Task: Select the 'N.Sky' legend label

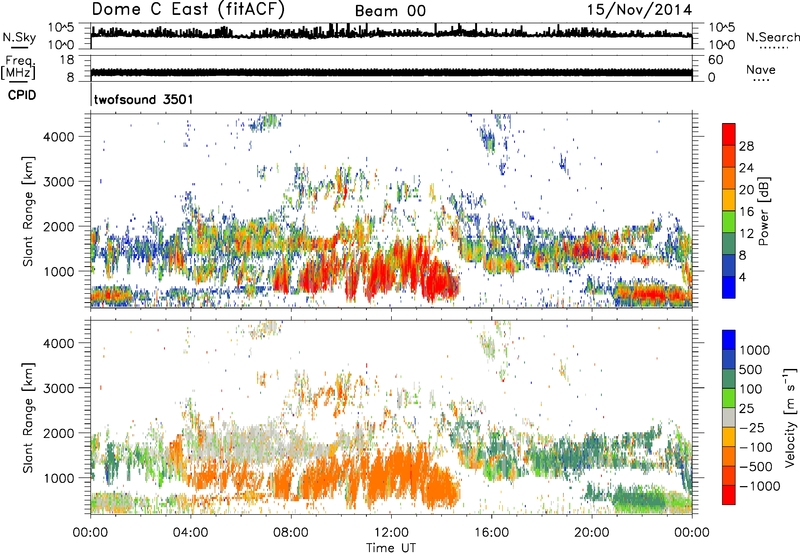Action: tap(19, 37)
